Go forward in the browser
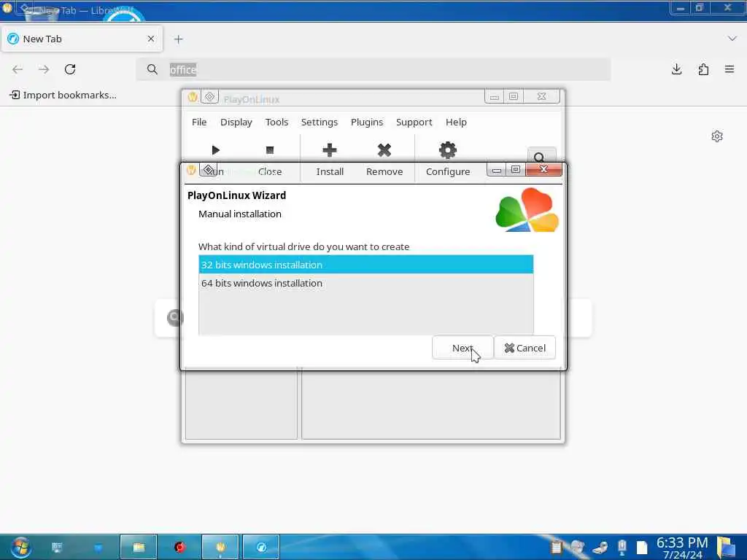 click(44, 69)
